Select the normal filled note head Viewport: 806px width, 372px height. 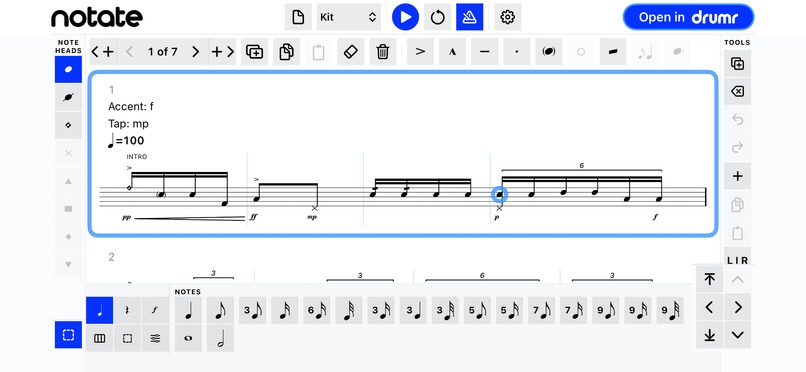(68, 69)
